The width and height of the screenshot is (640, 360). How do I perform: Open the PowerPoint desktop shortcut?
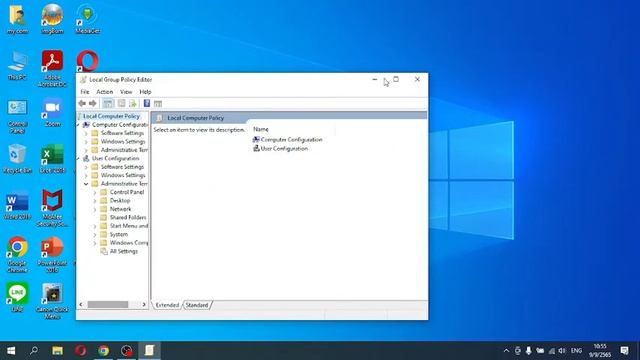52,255
